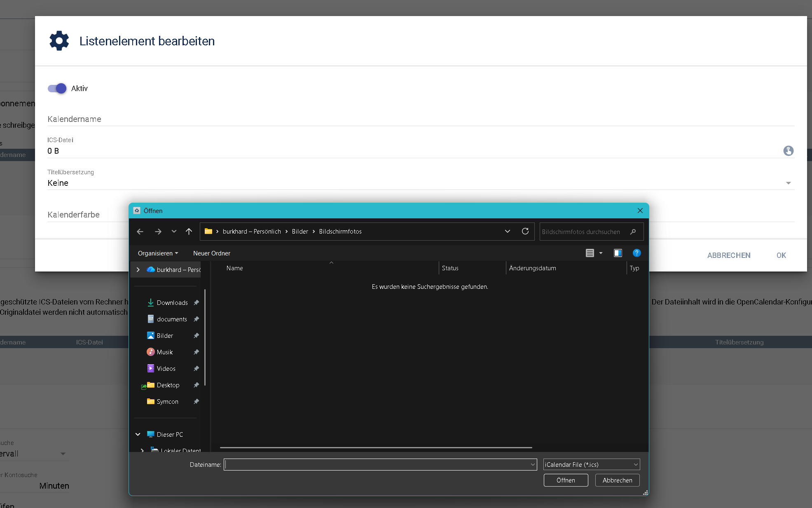
Task: Click the Kalendername input field
Action: point(421,119)
